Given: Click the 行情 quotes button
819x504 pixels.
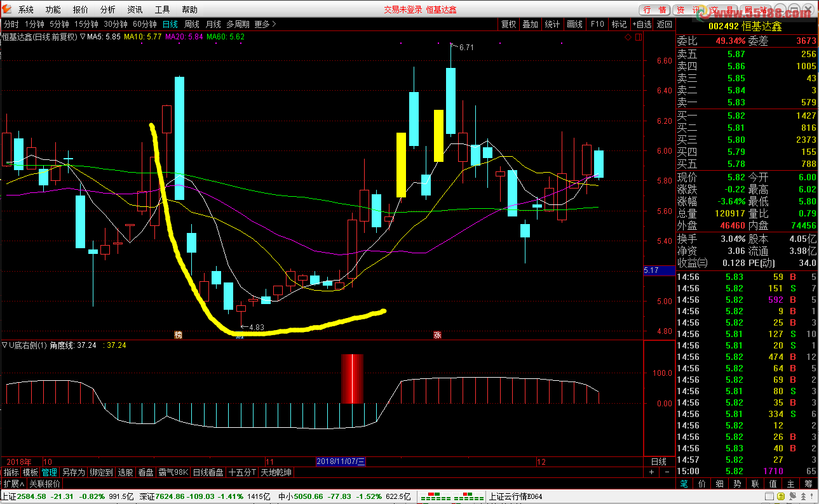Looking at the screenshot, I should click(655, 10).
